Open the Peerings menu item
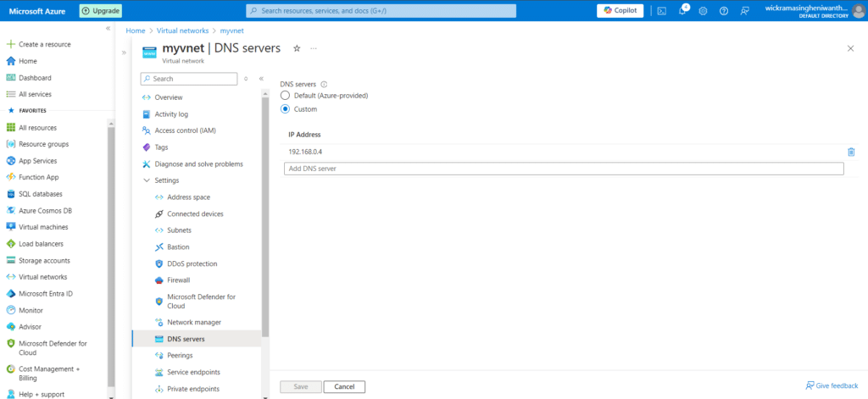This screenshot has width=868, height=399. pyautogui.click(x=180, y=356)
